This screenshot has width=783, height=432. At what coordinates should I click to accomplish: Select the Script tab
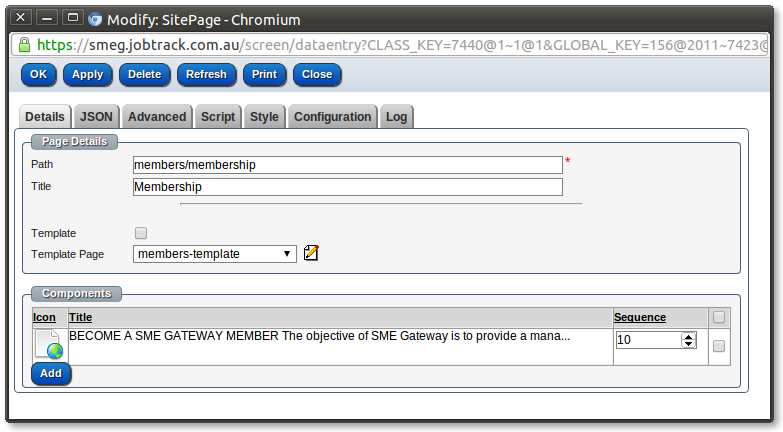[x=218, y=117]
